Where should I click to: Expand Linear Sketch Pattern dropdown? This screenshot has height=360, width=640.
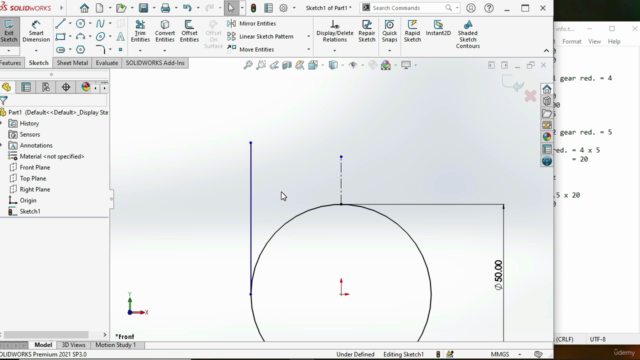309,37
